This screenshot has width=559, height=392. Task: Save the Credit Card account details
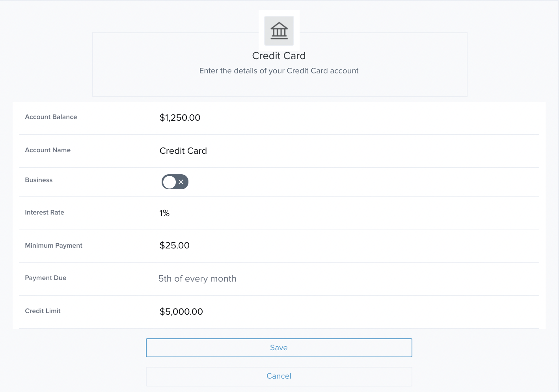279,348
